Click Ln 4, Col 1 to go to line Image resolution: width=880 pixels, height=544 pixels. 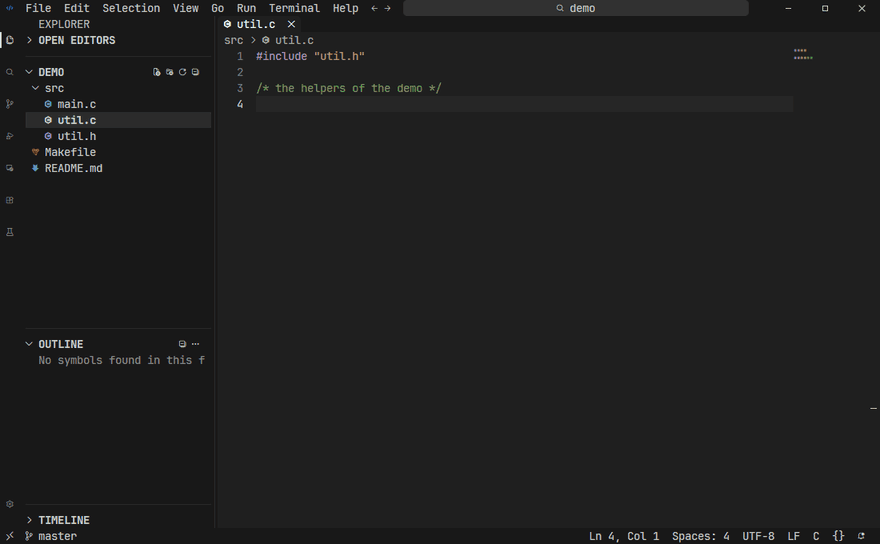(624, 536)
